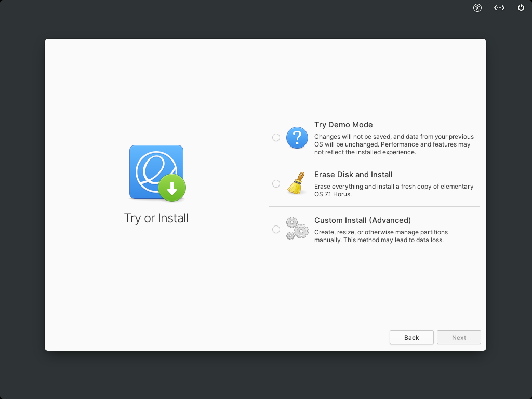
Task: Click the Custom Install (Advanced) heading
Action: pyautogui.click(x=362, y=220)
